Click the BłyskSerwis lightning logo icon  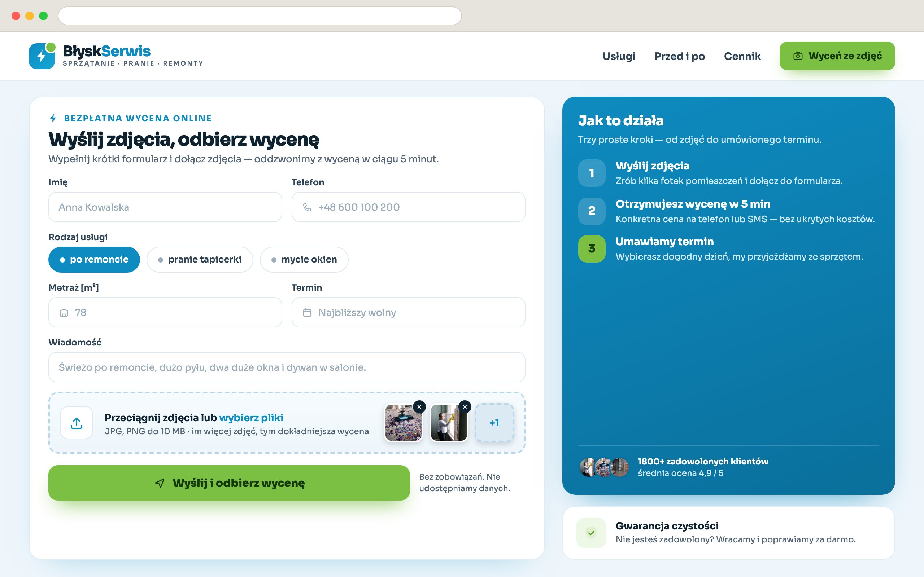pos(42,56)
